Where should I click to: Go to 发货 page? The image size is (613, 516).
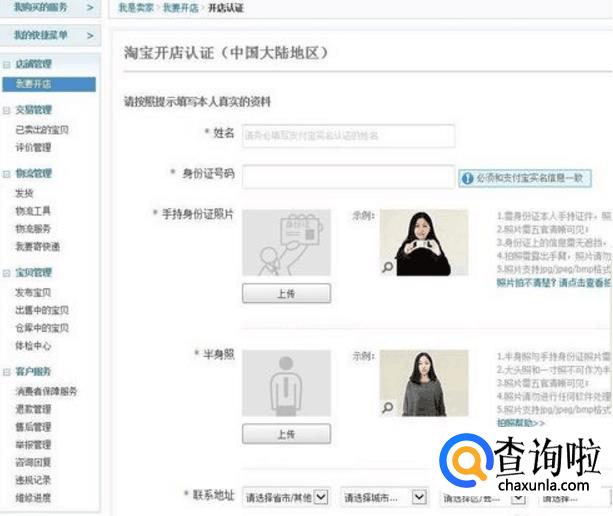24,193
